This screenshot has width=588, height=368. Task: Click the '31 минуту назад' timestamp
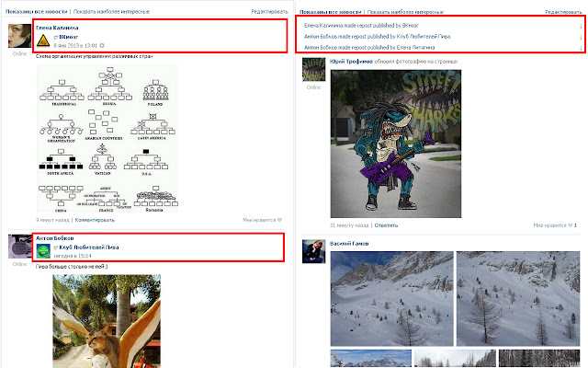349,225
